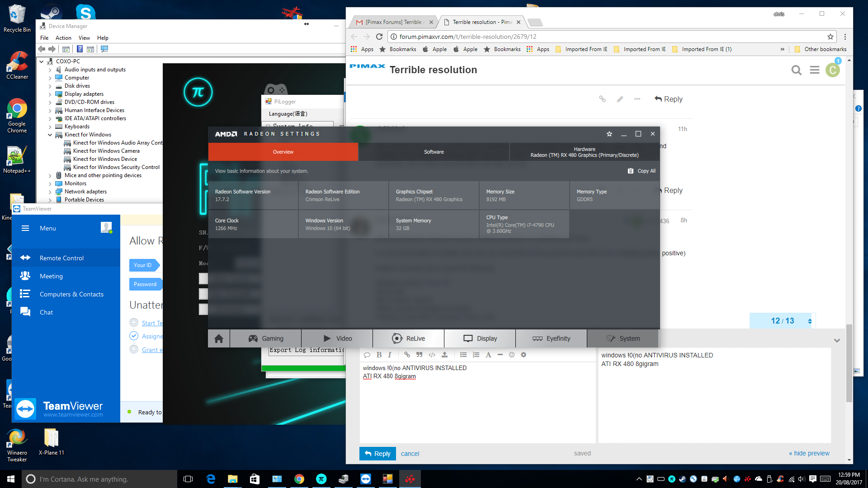Click the favorite star icon in Radeon Settings

pos(609,134)
